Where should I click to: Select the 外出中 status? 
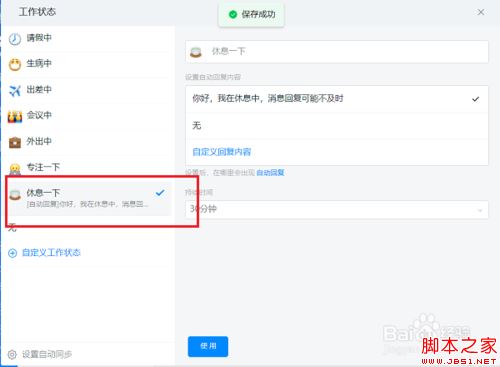(89, 142)
